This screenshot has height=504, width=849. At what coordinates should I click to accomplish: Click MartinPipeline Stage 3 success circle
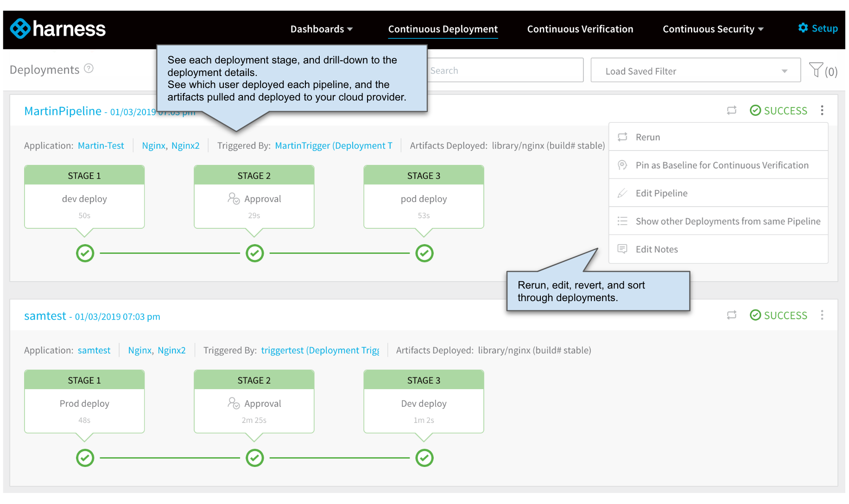[424, 253]
